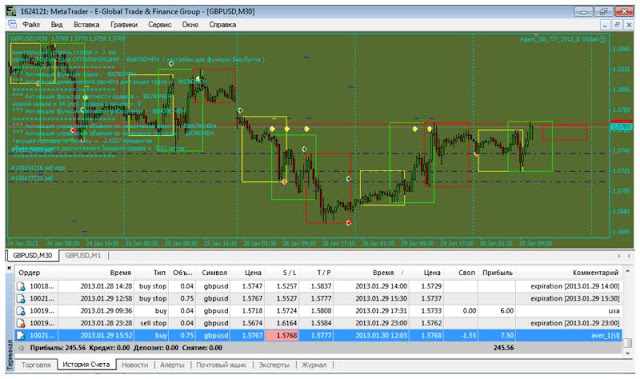Click the current price label on chart scale
Viewport: 640px width, 379px height.
(x=621, y=127)
